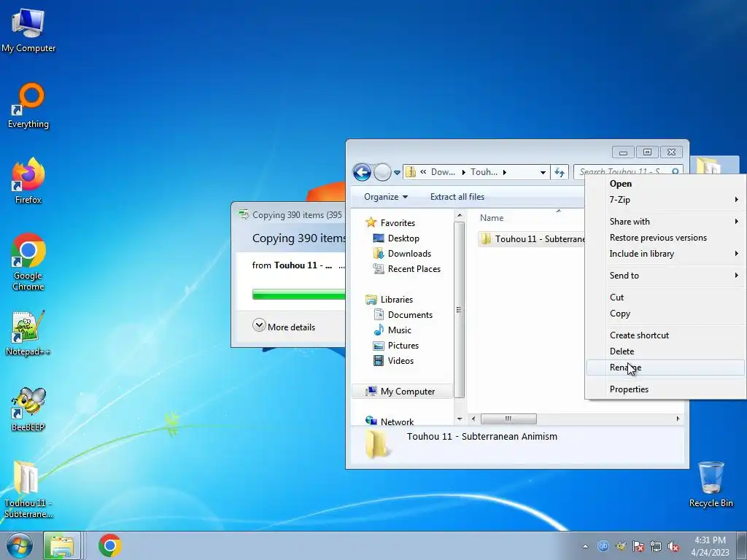
Task: Choose Rename in the context menu
Action: coord(666,367)
